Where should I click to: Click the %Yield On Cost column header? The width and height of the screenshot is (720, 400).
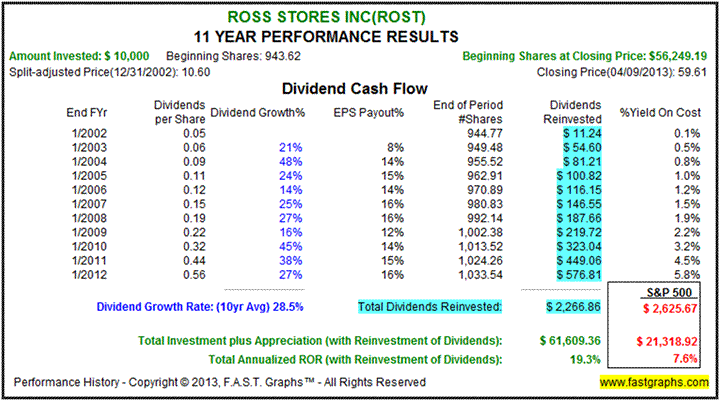660,113
